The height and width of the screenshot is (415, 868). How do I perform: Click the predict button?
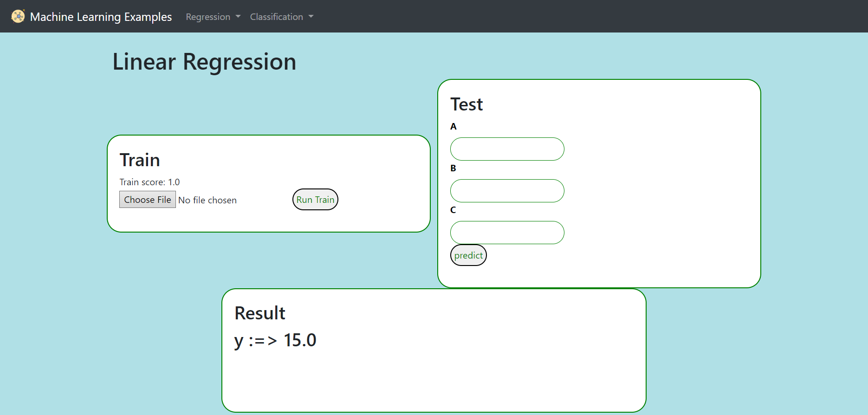point(468,255)
